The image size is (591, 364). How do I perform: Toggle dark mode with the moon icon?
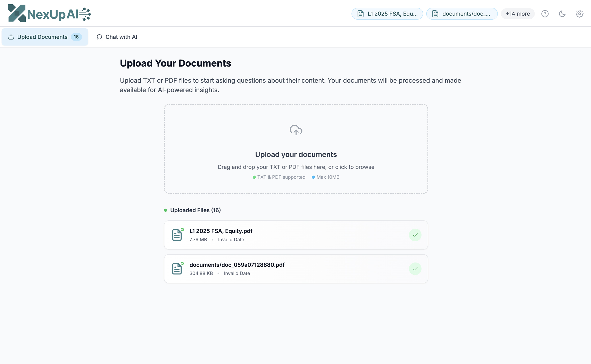click(562, 14)
